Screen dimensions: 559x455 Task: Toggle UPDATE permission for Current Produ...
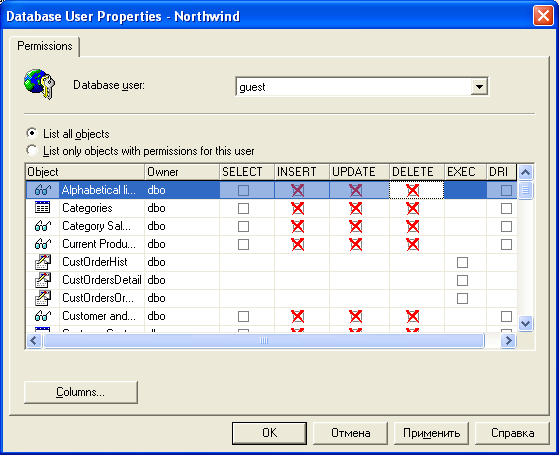click(x=355, y=244)
